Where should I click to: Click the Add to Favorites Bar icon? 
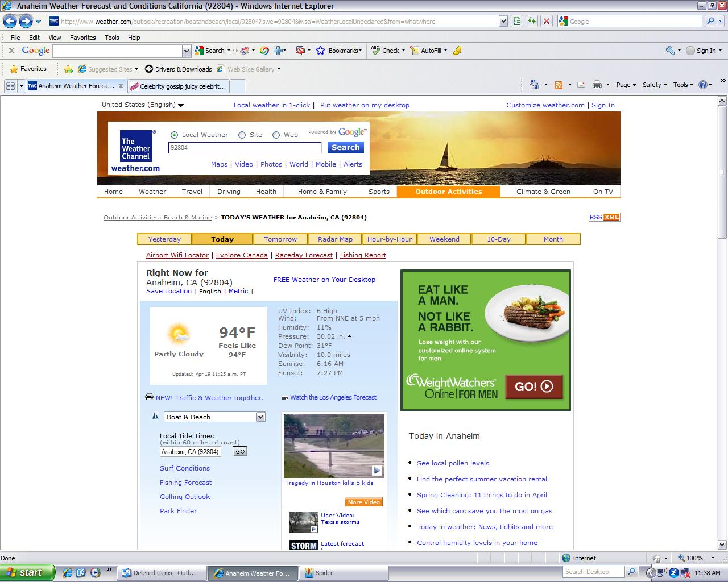pos(68,69)
